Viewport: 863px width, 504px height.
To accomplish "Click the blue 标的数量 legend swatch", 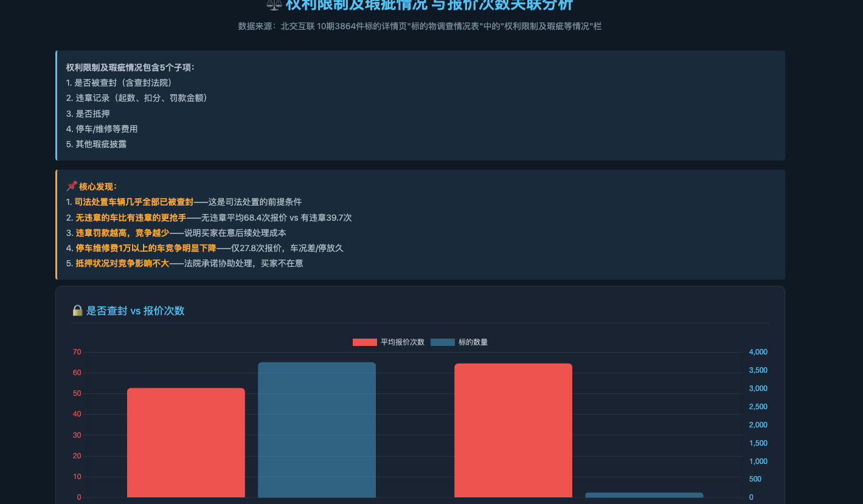I will point(443,342).
